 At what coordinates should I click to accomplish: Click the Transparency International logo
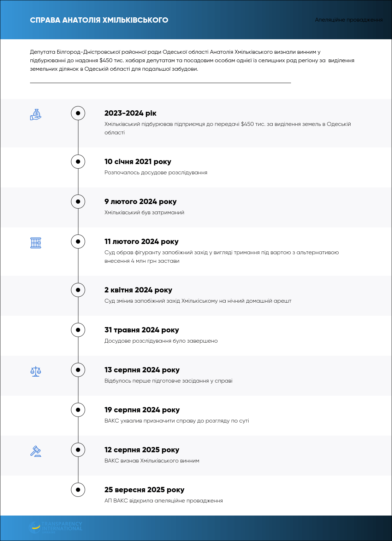click(x=56, y=528)
